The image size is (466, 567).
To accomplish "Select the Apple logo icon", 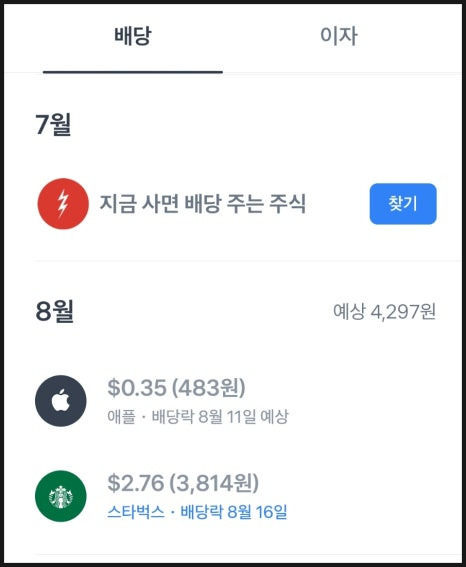I will coord(61,401).
